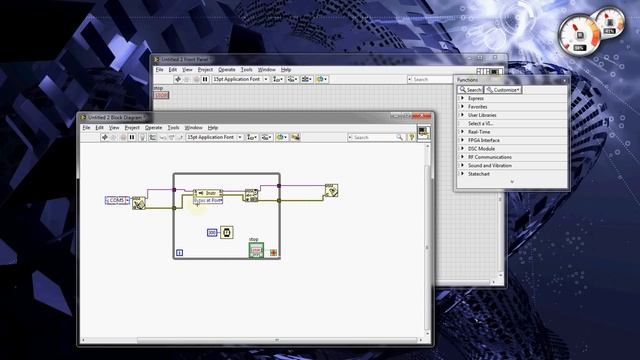
Task: Toggle Retain Wire Values in Block Diagram toolbar
Action: pos(152,138)
